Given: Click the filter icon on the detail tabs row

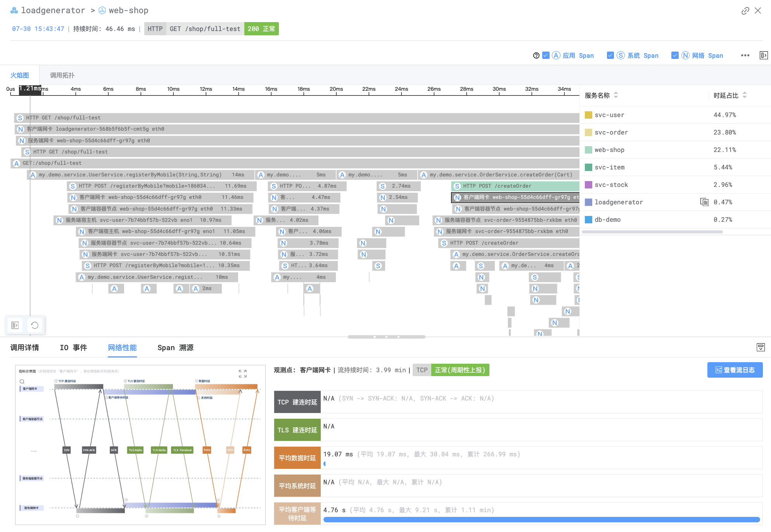Looking at the screenshot, I should click(x=761, y=347).
